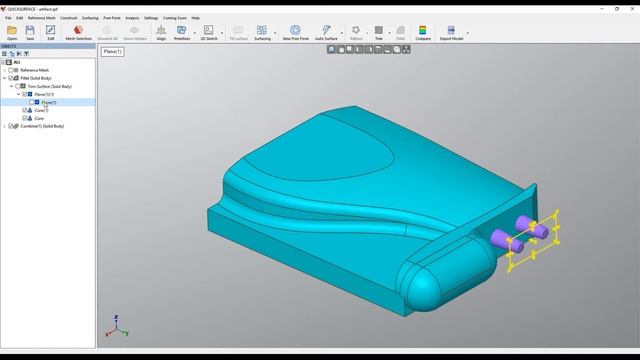Click the node-graph icon ending the view toolbar
Viewport: 640px width, 360px height.
coord(406,49)
